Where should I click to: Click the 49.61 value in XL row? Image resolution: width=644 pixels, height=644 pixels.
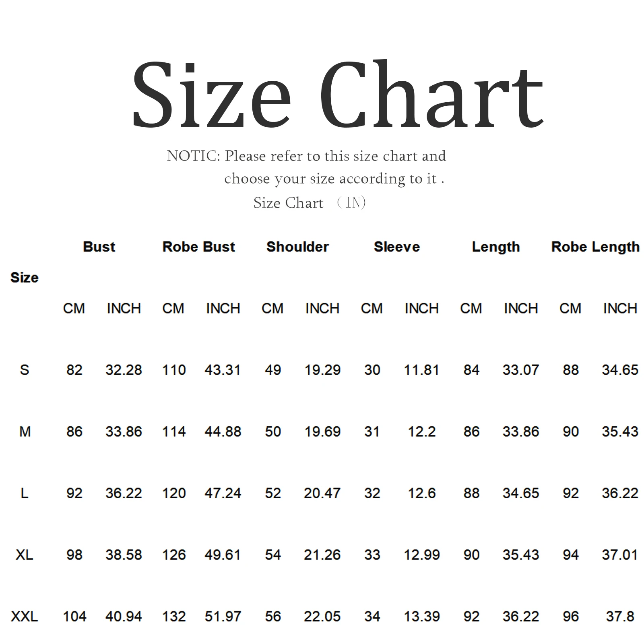pyautogui.click(x=223, y=555)
